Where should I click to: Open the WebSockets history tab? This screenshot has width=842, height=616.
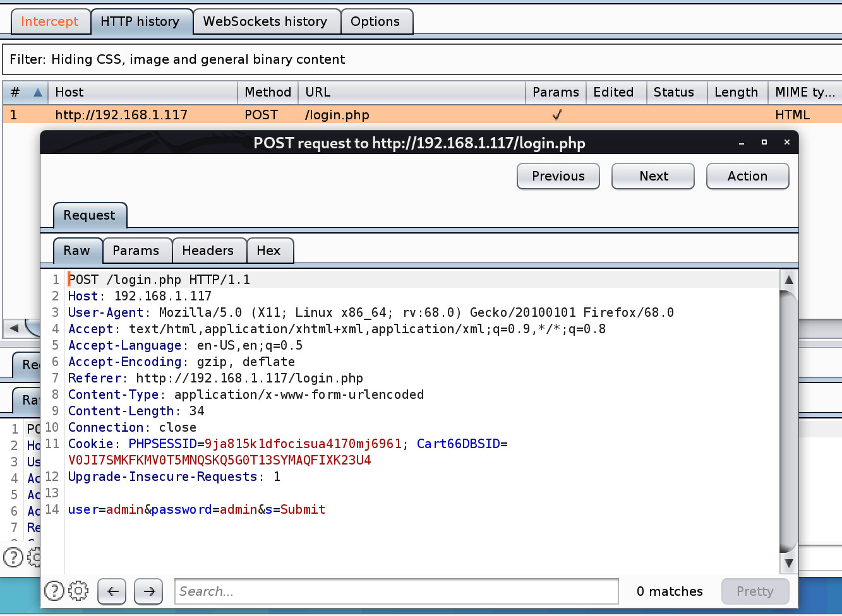pyautogui.click(x=265, y=21)
